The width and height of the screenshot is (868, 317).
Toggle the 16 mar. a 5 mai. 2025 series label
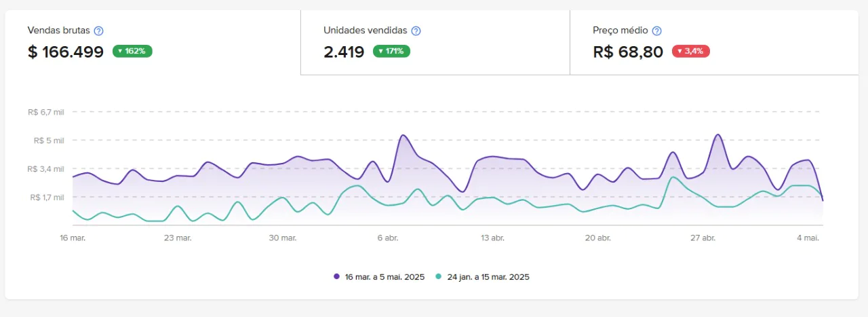click(384, 277)
